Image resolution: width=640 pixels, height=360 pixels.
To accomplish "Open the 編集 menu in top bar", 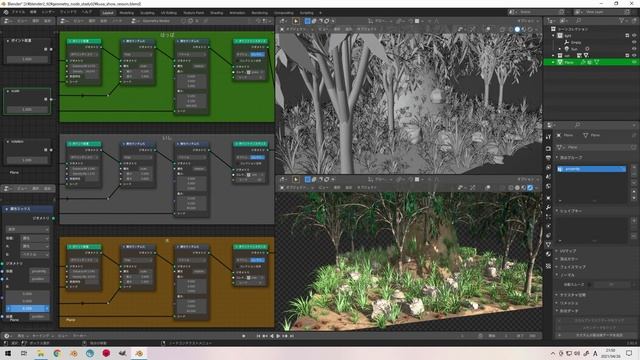I will [x=33, y=12].
